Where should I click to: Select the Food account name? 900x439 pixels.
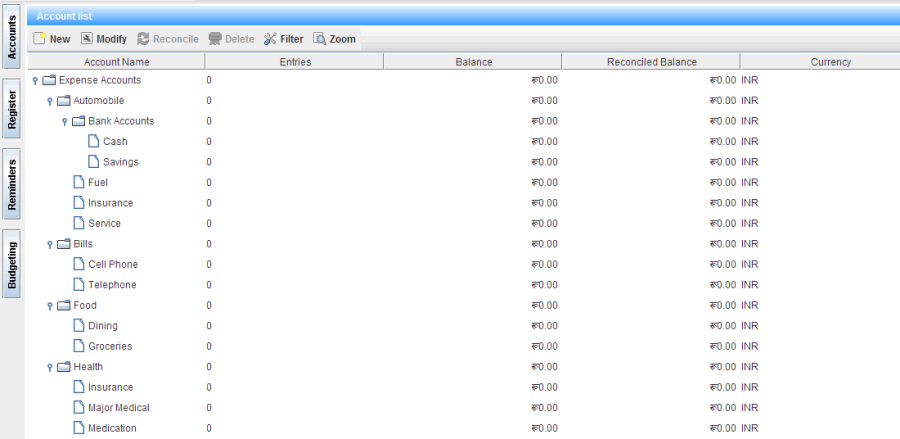click(85, 305)
